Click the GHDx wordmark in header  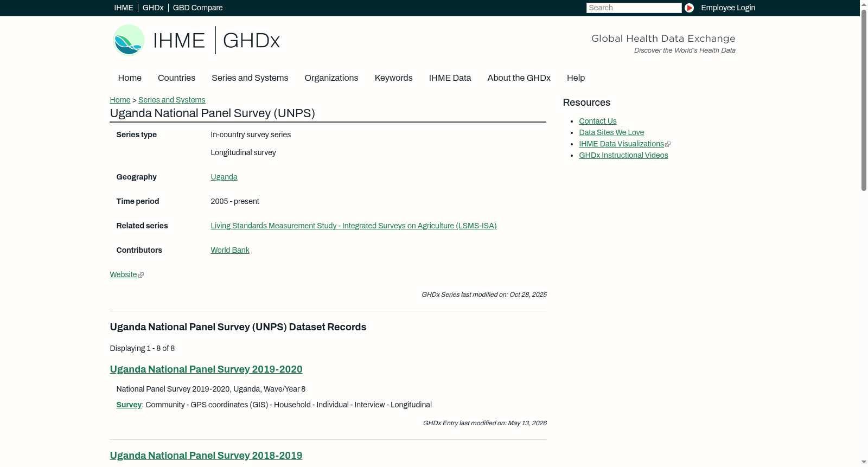[251, 41]
